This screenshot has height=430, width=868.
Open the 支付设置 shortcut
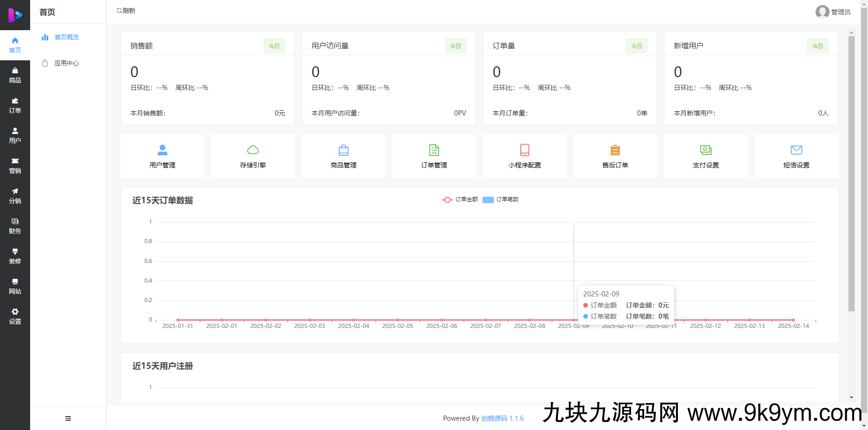pyautogui.click(x=705, y=156)
